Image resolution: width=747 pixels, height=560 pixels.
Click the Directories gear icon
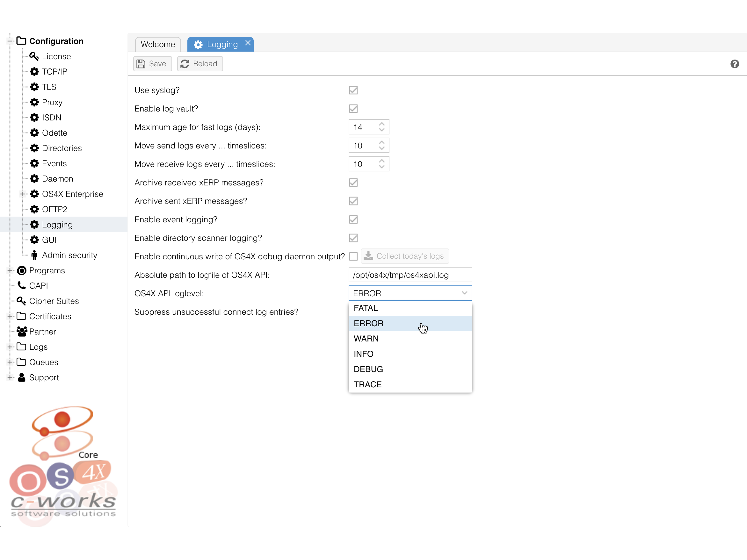click(x=34, y=148)
